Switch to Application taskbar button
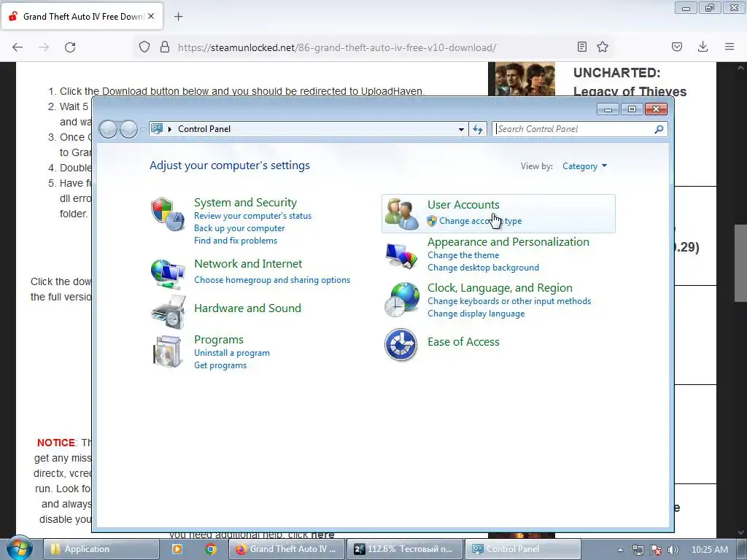The image size is (747, 560). click(x=101, y=549)
